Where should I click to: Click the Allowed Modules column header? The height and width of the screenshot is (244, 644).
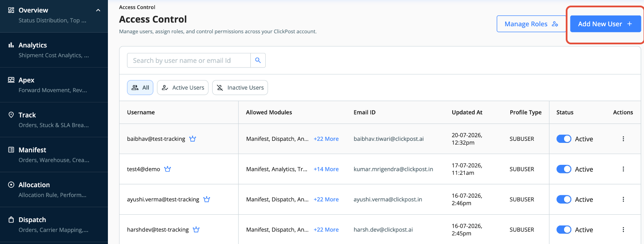269,112
